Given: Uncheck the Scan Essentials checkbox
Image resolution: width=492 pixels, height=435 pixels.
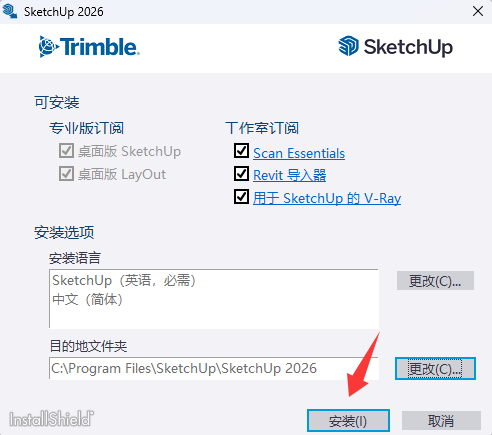Looking at the screenshot, I should point(241,151).
